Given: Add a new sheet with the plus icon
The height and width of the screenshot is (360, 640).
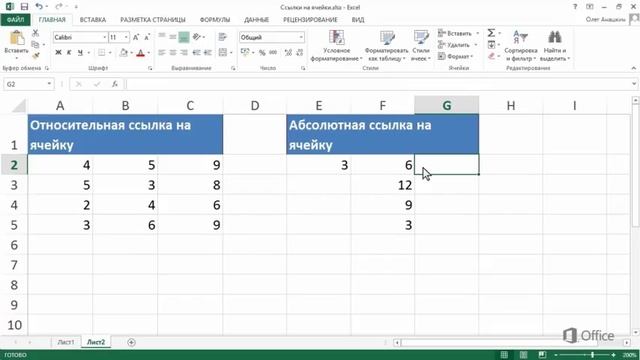Looking at the screenshot, I should pyautogui.click(x=131, y=342).
